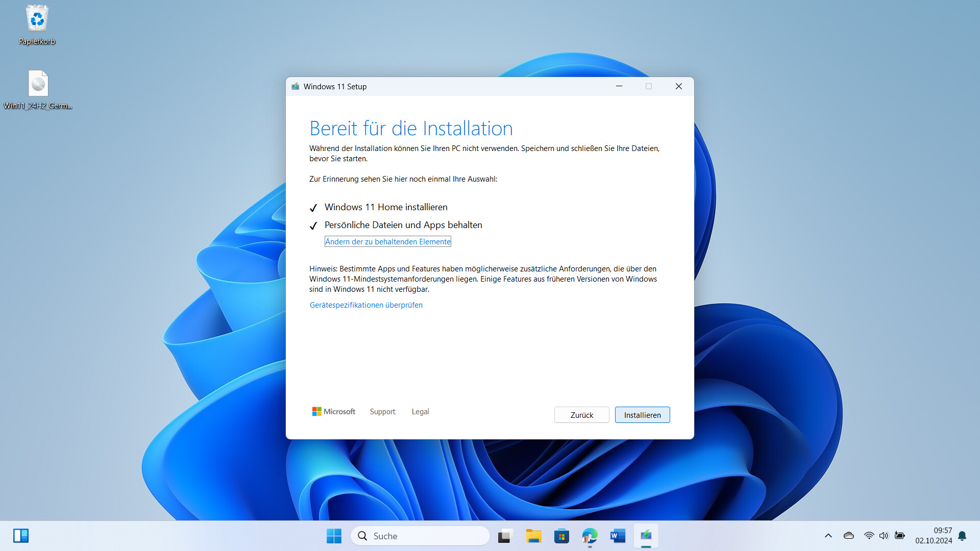
Task: Open File Explorer from the taskbar
Action: click(x=534, y=536)
